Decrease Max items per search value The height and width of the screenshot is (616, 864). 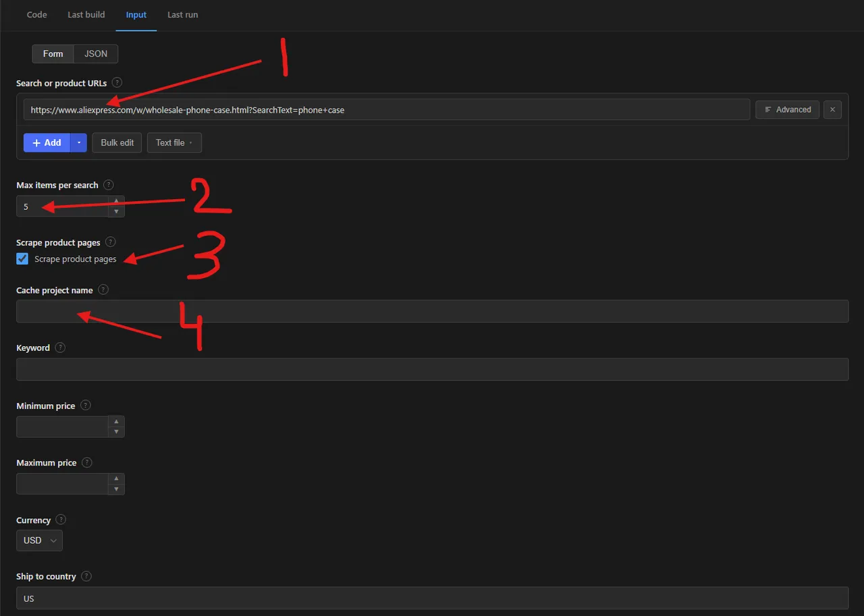tap(117, 212)
